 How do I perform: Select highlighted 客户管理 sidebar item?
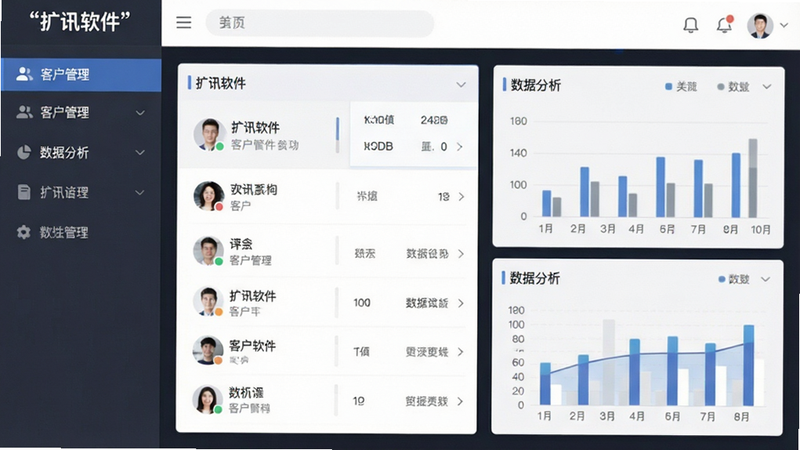click(81, 74)
